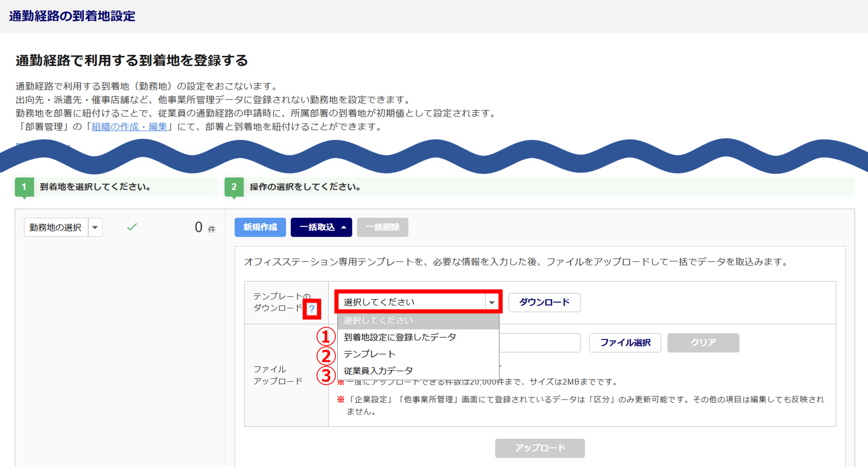Expand the 選択してください template dropdown arrow
The image size is (868, 467).
pyautogui.click(x=491, y=302)
